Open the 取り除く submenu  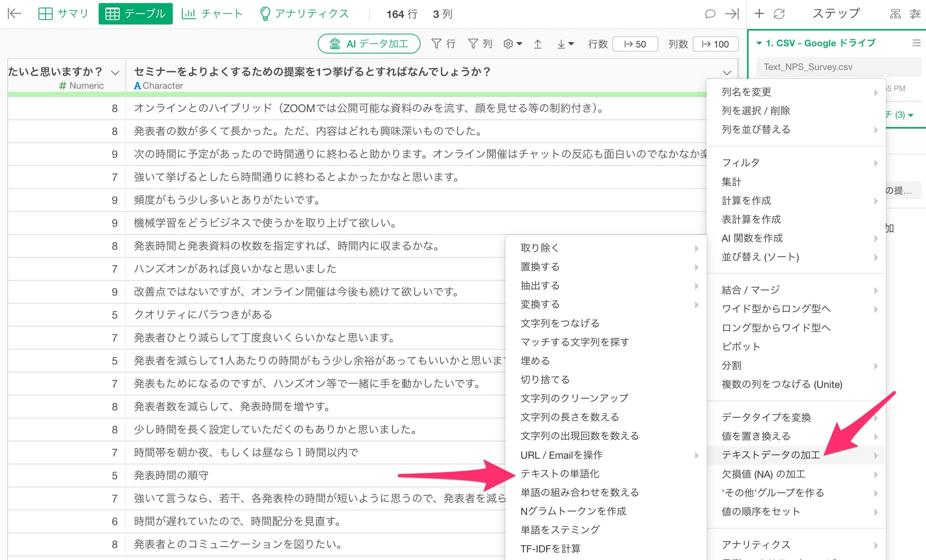(x=606, y=248)
